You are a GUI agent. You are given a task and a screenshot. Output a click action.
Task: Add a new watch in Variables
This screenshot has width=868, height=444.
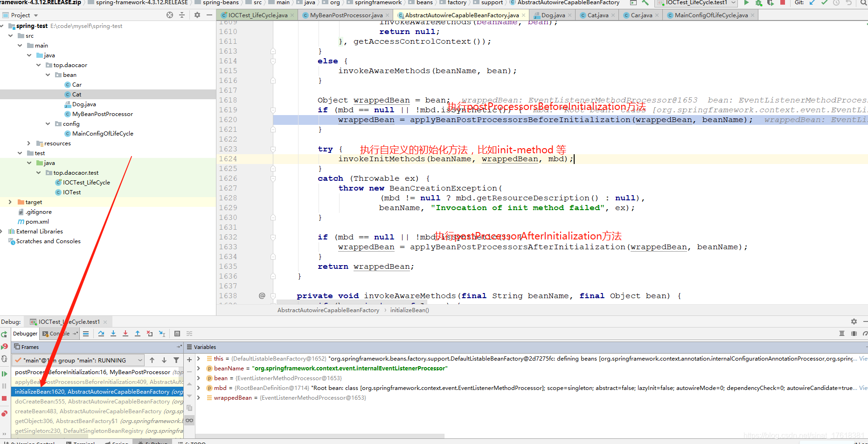pos(189,360)
